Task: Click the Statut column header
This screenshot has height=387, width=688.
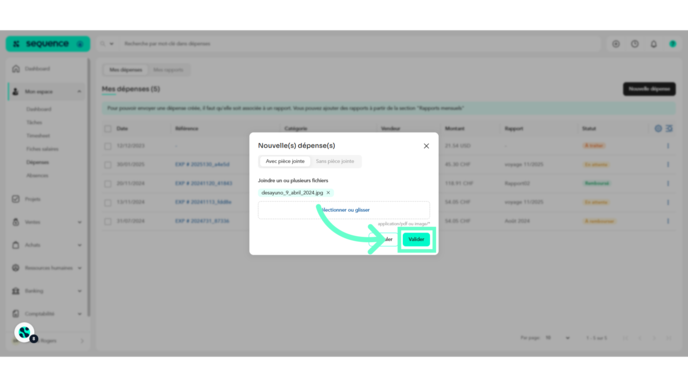Action: [589, 129]
